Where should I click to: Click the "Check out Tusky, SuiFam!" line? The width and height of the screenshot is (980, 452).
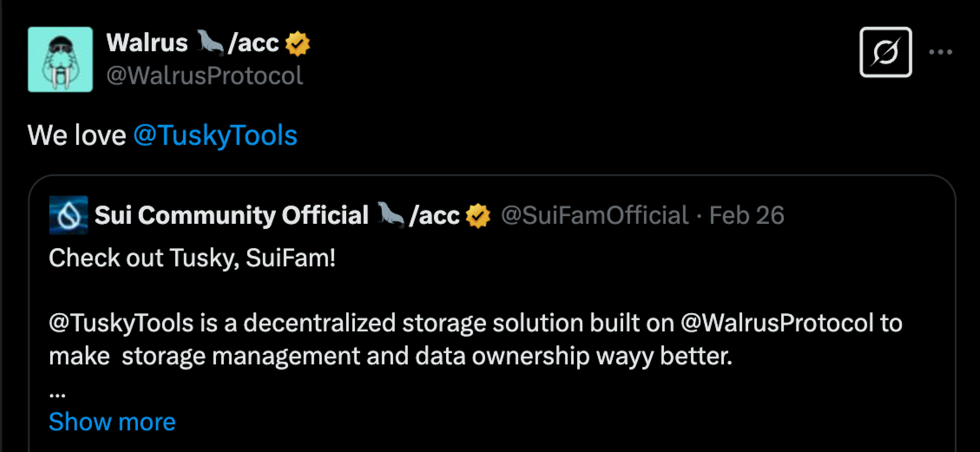click(192, 258)
